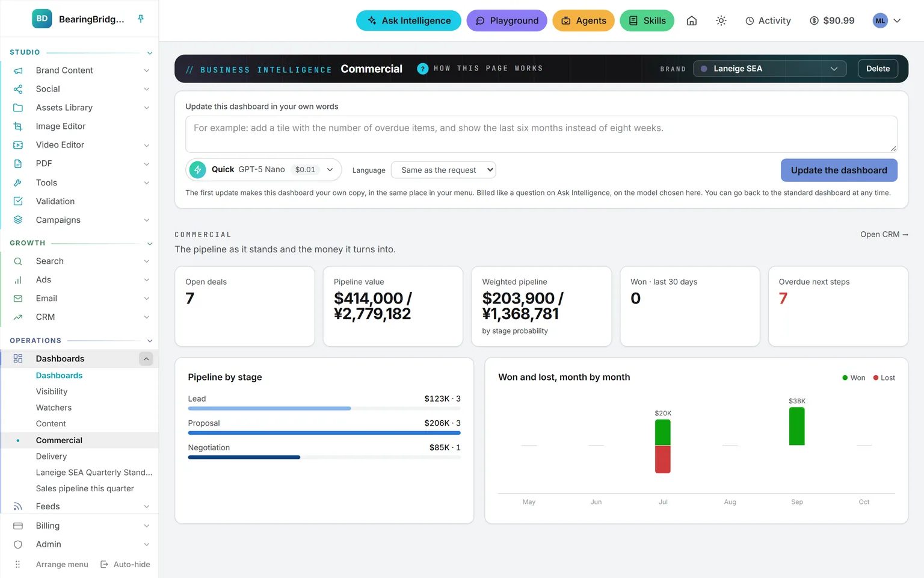Image resolution: width=924 pixels, height=578 pixels.
Task: Follow the Open CRM link
Action: pyautogui.click(x=884, y=234)
